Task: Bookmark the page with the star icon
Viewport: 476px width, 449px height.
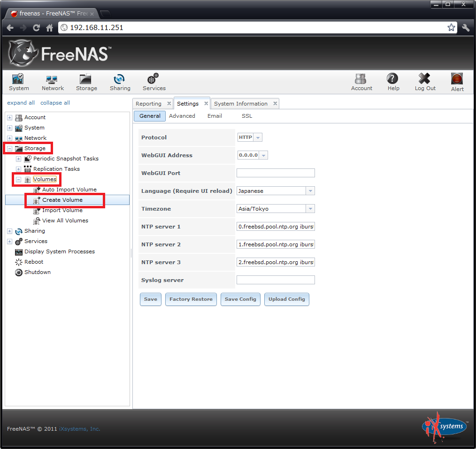Action: coord(451,27)
